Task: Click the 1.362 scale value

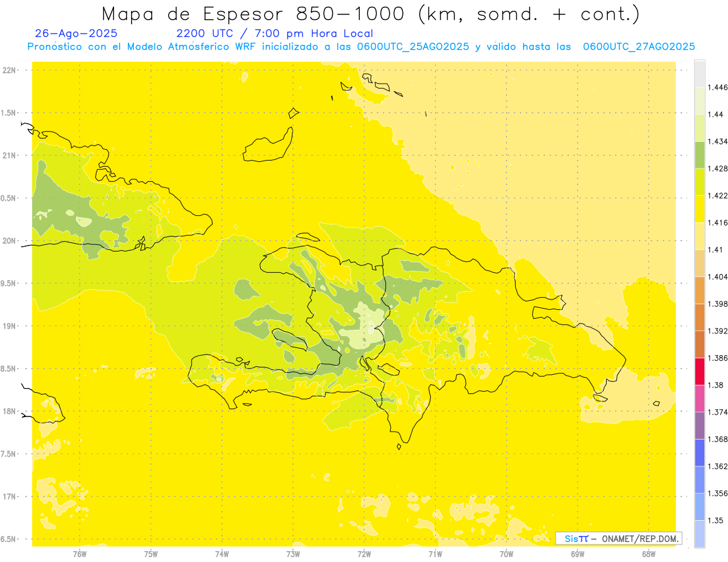Action: pyautogui.click(x=717, y=466)
